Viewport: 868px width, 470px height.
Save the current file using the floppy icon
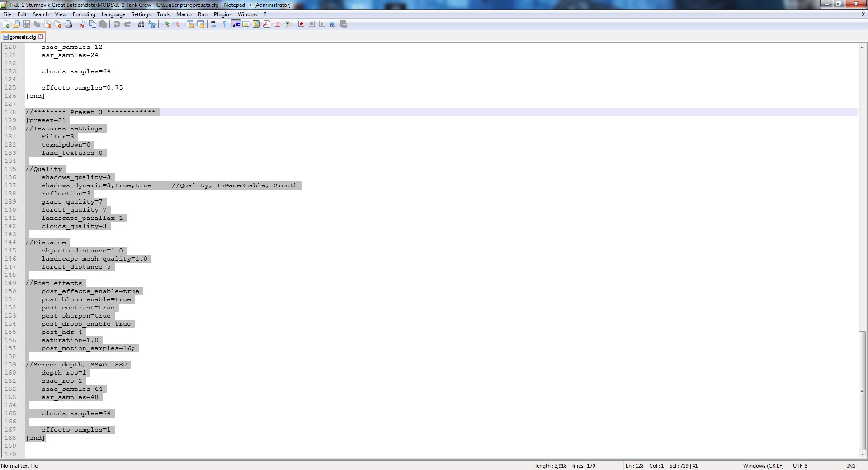[x=27, y=24]
